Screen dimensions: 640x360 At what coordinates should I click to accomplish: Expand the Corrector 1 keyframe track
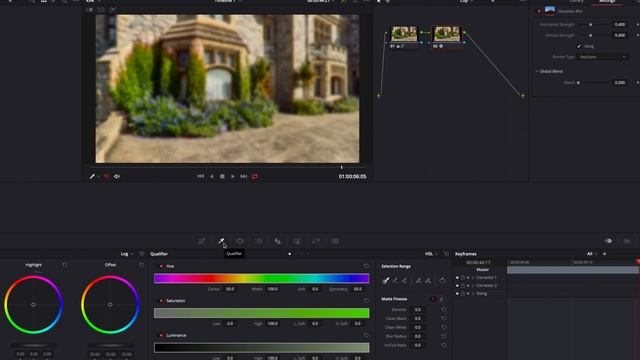pos(473,278)
